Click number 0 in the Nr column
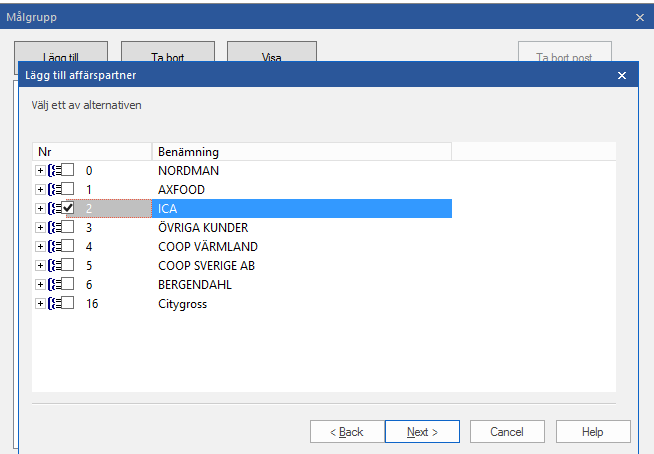The height and width of the screenshot is (454, 654). click(x=89, y=171)
